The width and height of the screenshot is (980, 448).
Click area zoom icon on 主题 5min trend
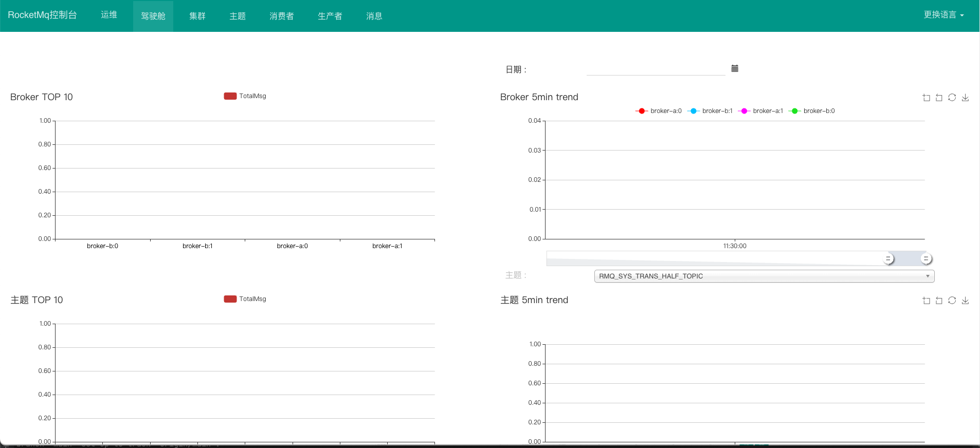(926, 301)
